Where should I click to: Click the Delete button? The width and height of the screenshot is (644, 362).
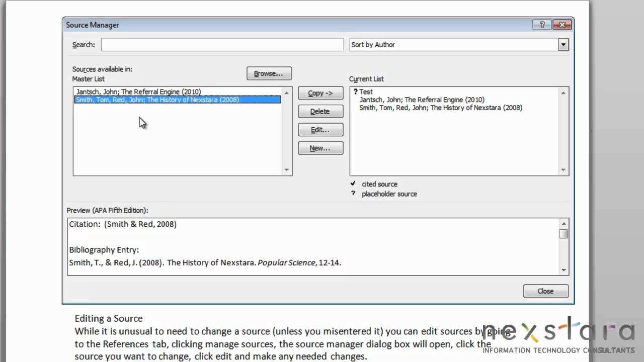[320, 112]
